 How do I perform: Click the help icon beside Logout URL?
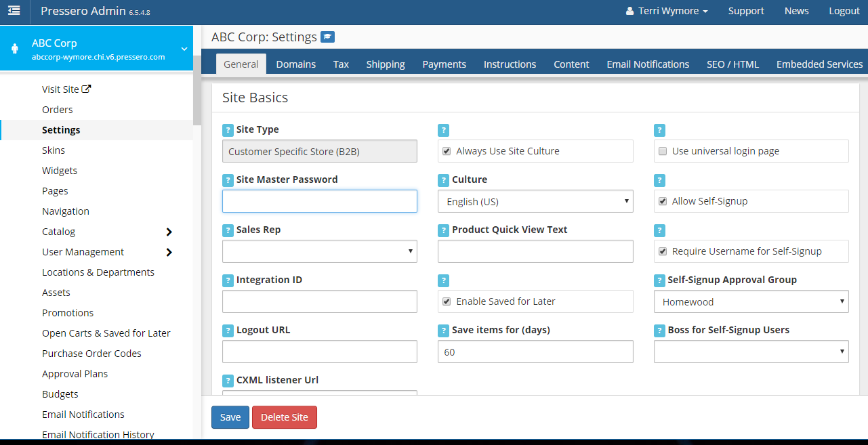228,331
